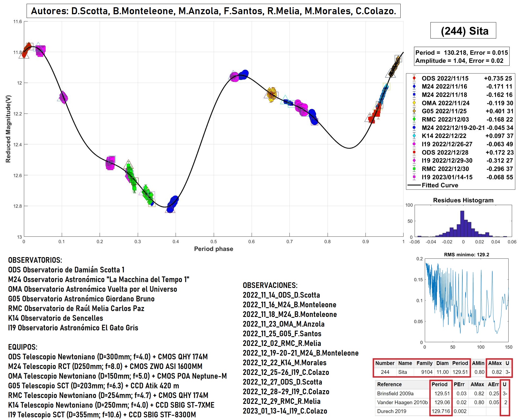522x420 pixels.
Task: Click the yellow diamond marker for OMA 2022/11/24
Action: click(x=414, y=103)
